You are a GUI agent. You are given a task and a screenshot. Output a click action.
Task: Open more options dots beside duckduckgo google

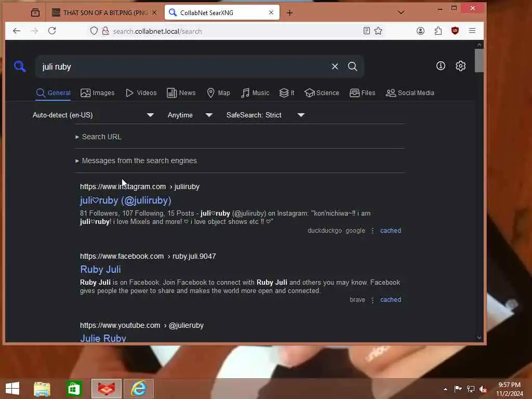click(x=373, y=231)
